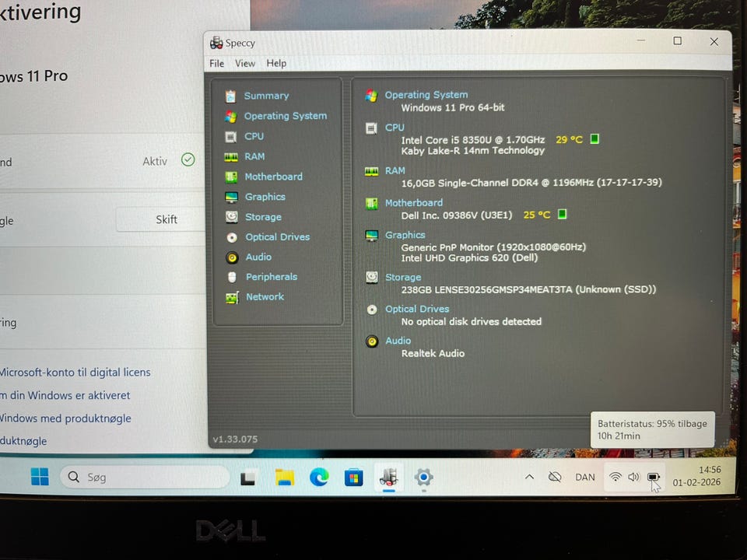747x560 pixels.
Task: Click the CPU heading in the summary pane
Action: click(x=395, y=128)
